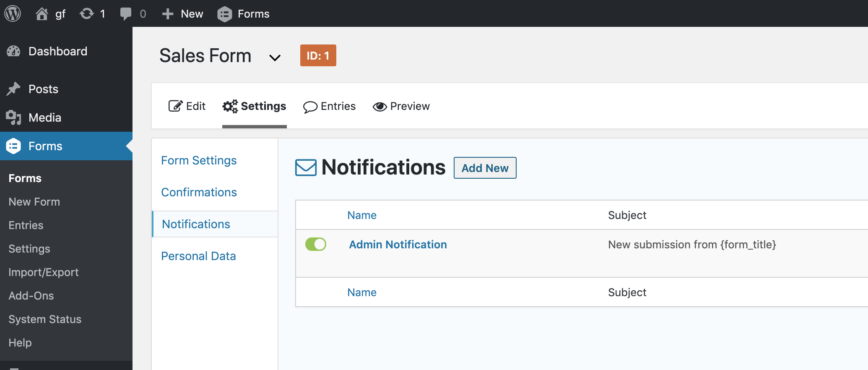This screenshot has height=370, width=868.
Task: Open the Admin Notification link
Action: (x=398, y=245)
